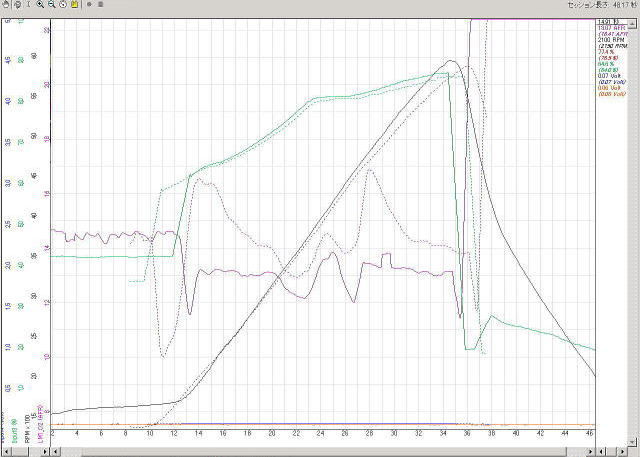Click time axis scroll right arrow
The image size is (640, 457).
[592, 452]
